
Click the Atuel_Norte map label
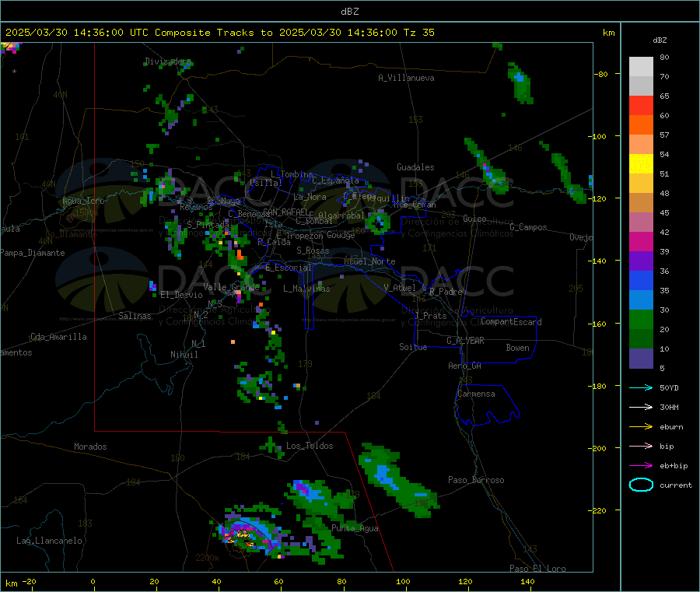(x=369, y=261)
